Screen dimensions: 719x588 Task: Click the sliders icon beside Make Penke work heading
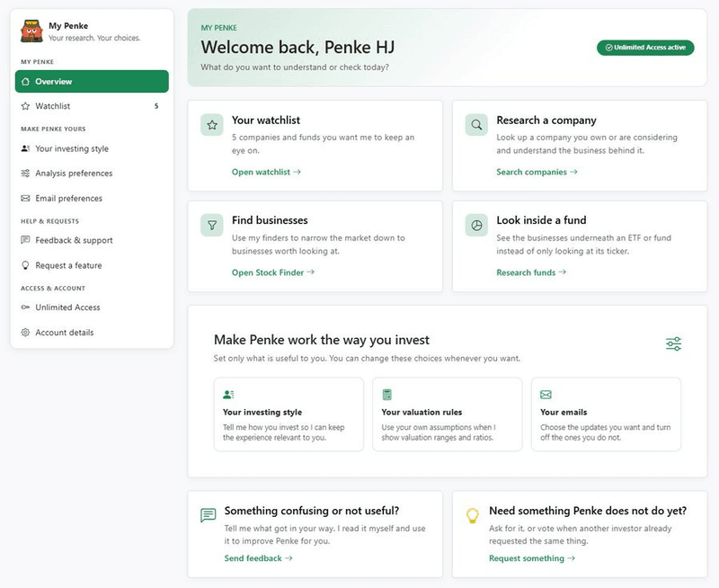(673, 343)
